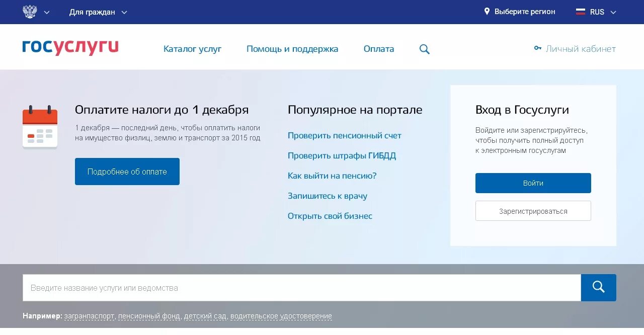644x335 pixels.
Task: Open 'Выберите регион' region selector
Action: click(x=525, y=12)
